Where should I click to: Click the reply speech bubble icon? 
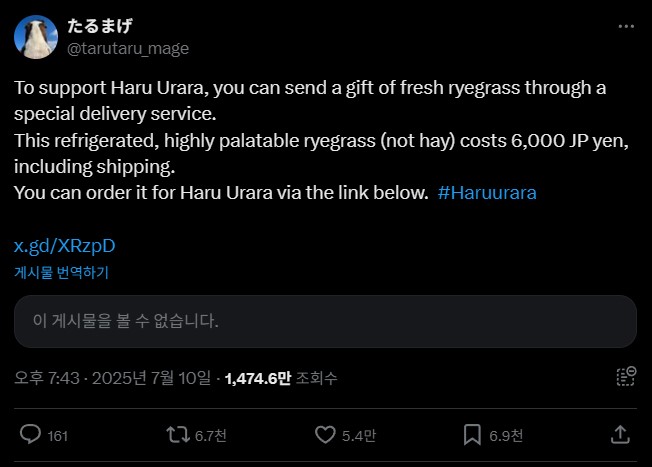tap(30, 435)
